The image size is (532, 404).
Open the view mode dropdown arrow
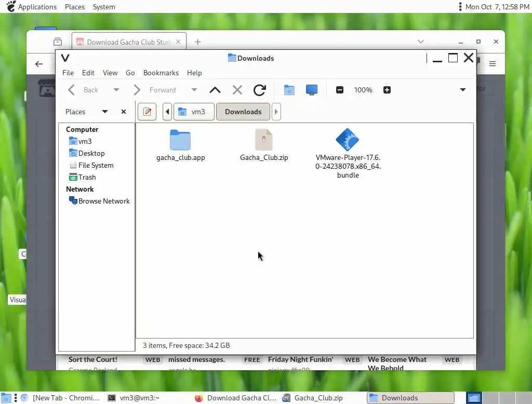click(x=462, y=90)
